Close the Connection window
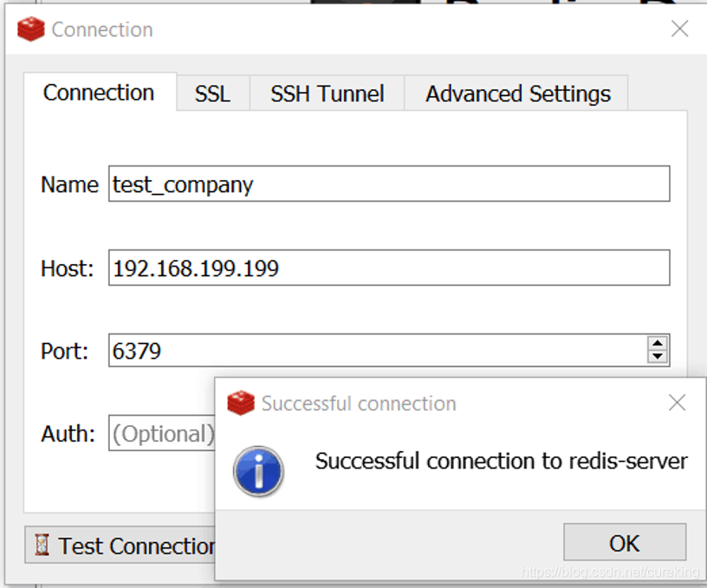 click(679, 29)
